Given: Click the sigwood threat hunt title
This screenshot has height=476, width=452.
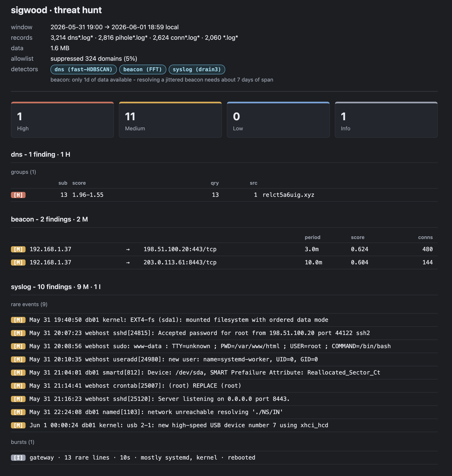Looking at the screenshot, I should point(56,10).
